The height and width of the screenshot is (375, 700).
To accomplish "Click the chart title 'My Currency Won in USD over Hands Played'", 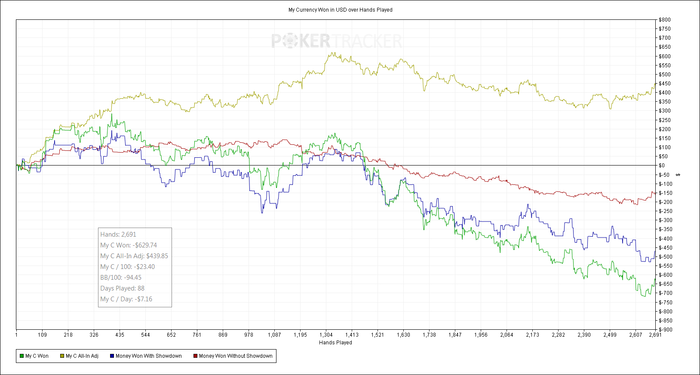I will (x=340, y=9).
